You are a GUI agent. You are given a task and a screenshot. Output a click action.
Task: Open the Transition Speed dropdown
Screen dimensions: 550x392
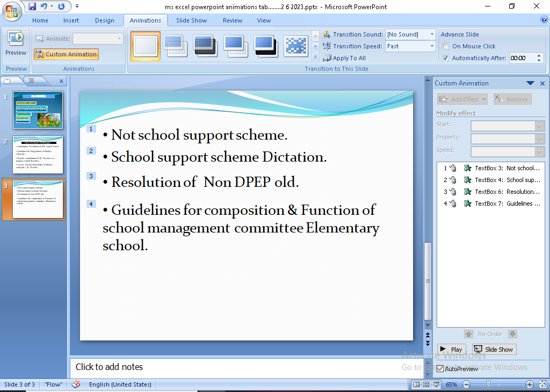(431, 46)
